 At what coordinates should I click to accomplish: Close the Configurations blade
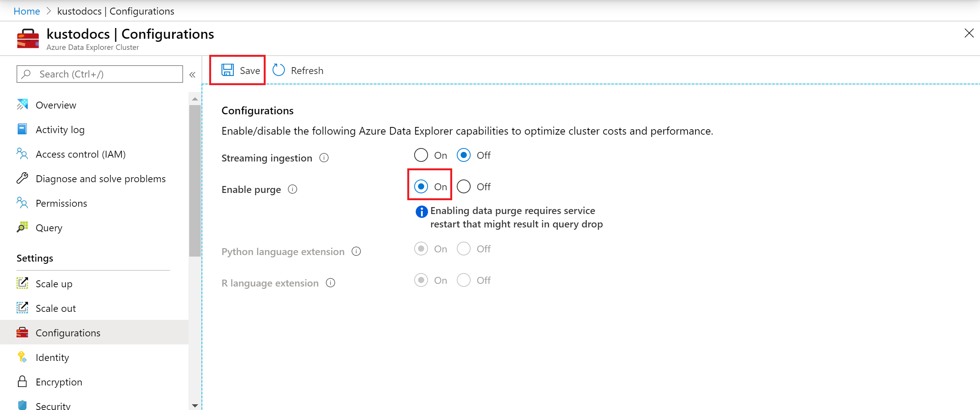click(x=969, y=33)
